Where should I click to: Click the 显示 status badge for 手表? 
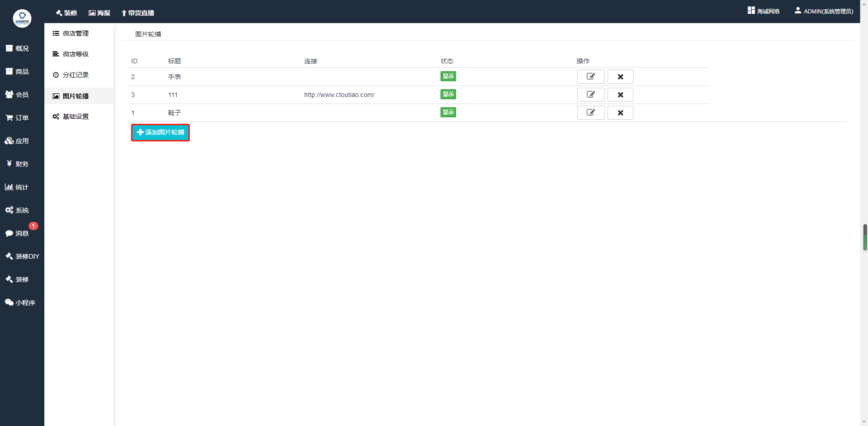point(448,76)
